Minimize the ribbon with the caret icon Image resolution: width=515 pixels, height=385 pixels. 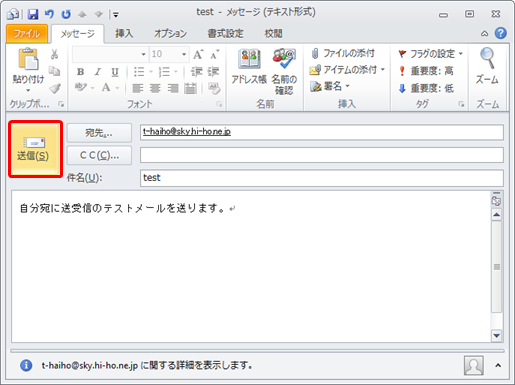click(485, 34)
